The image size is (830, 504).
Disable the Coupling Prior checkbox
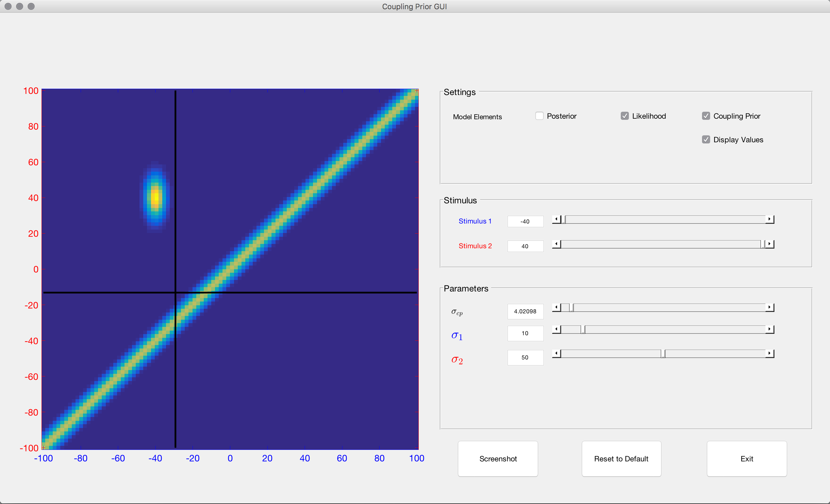click(706, 116)
